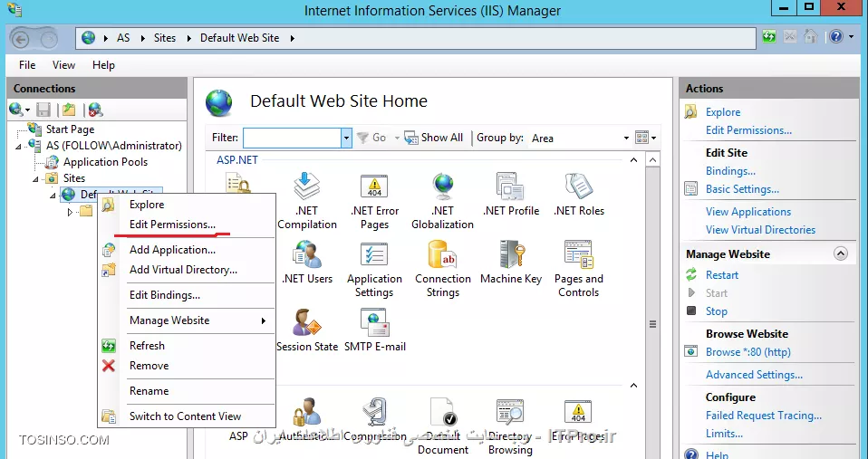This screenshot has width=868, height=459.
Task: Click View Applications link
Action: coord(747,212)
